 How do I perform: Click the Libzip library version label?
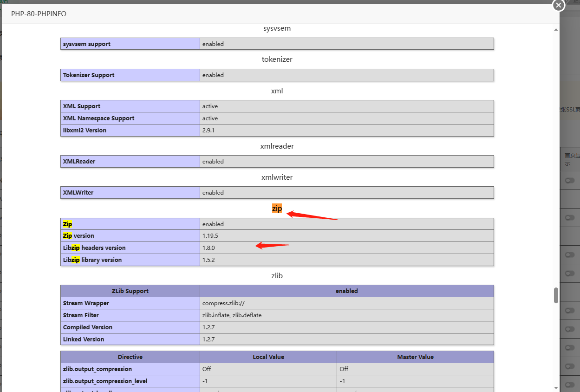[92, 260]
